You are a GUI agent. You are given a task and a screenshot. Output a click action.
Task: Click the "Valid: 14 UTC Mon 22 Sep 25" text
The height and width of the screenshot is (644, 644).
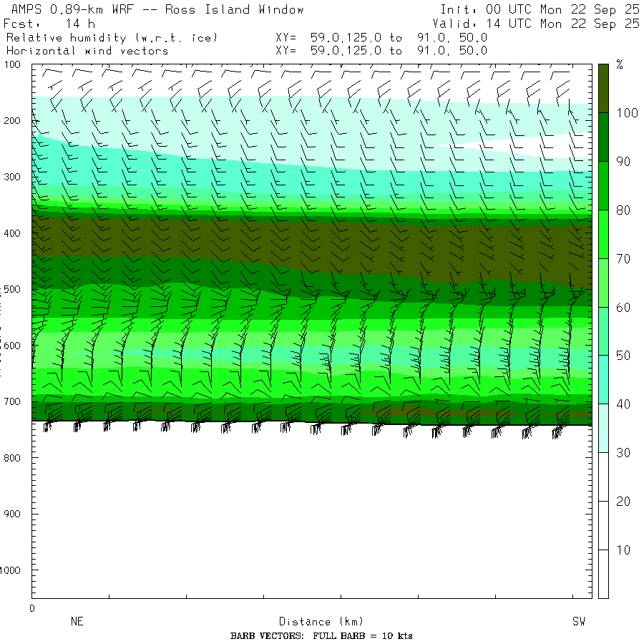point(535,24)
